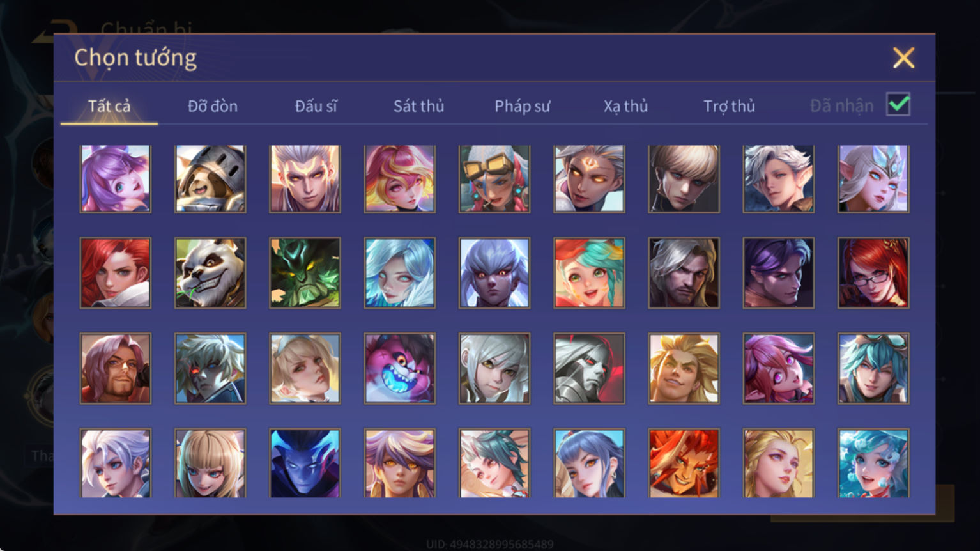Switch to the Đỡ đòn tab

[213, 106]
